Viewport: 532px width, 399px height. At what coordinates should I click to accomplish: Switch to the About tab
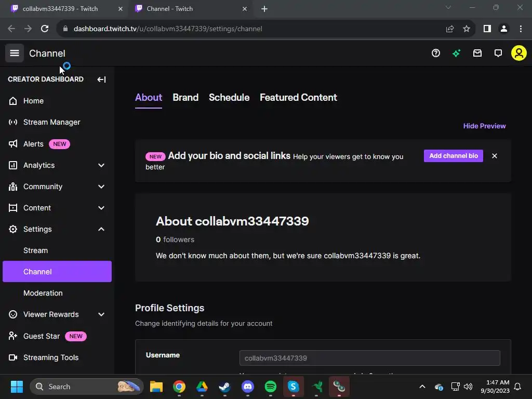[x=149, y=97]
